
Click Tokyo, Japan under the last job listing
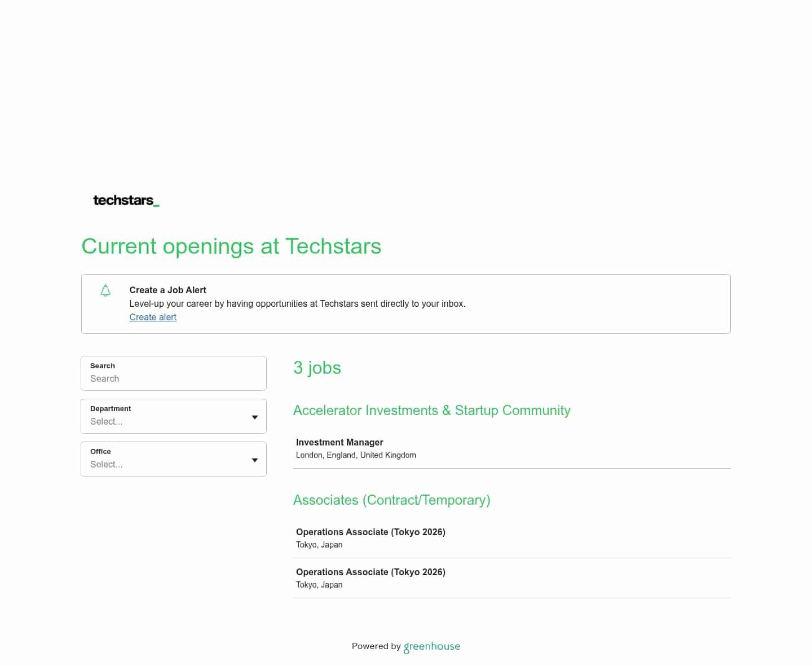[x=319, y=585]
